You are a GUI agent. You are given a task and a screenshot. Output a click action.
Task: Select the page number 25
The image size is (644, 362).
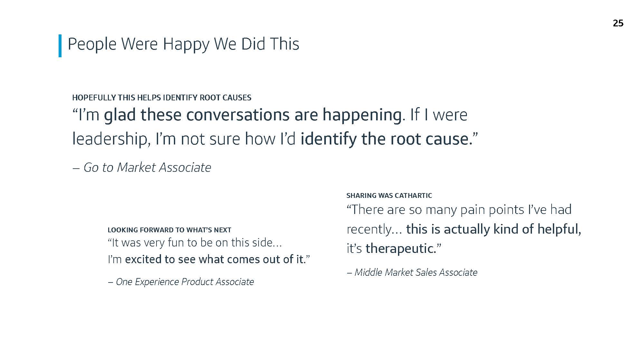[618, 23]
